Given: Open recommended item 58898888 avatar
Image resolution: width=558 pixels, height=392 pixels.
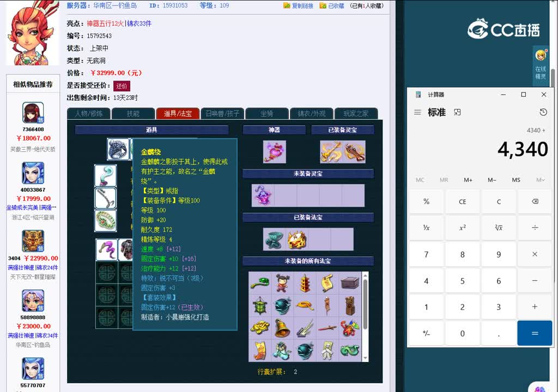Looking at the screenshot, I should pyautogui.click(x=33, y=301).
